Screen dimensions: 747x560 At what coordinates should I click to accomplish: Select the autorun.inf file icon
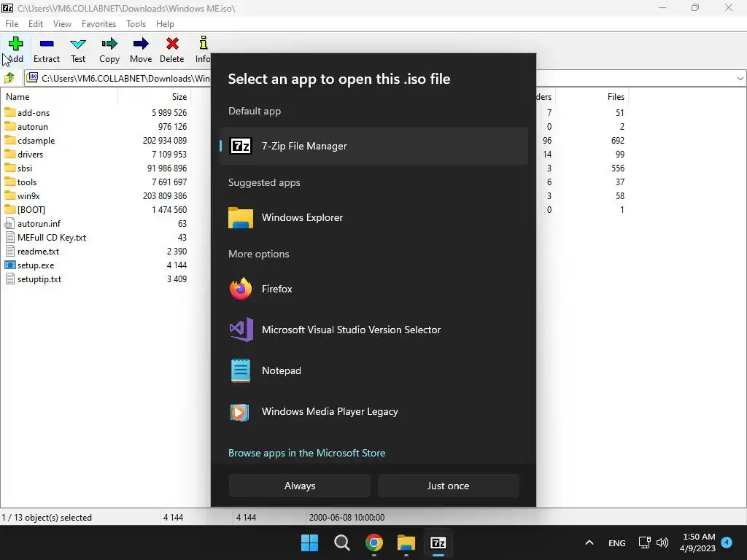tap(10, 223)
